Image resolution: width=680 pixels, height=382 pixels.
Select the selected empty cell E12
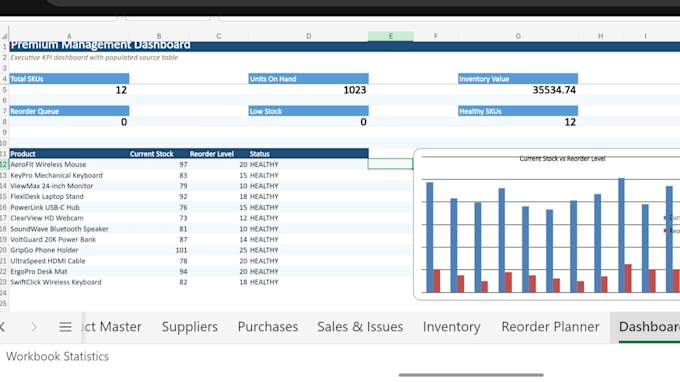point(390,164)
